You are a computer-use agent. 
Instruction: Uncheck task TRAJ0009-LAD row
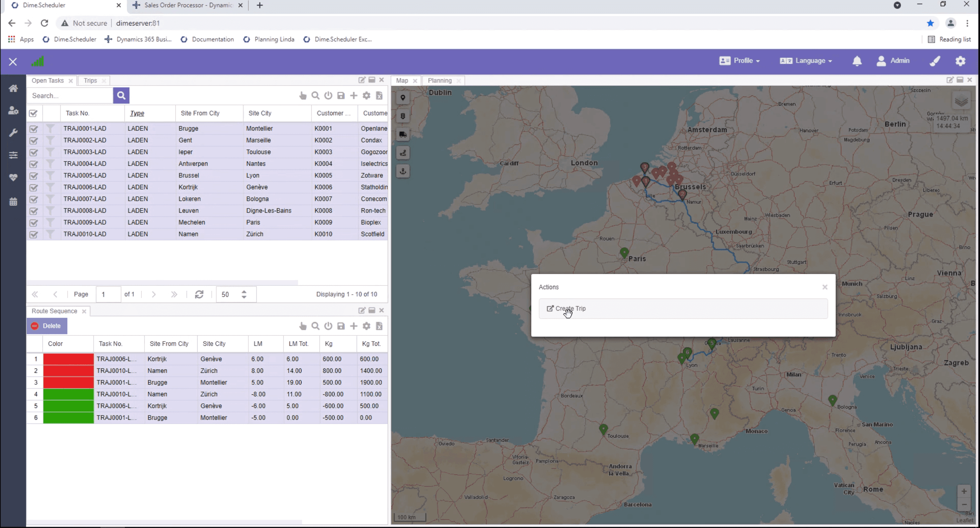[33, 223]
